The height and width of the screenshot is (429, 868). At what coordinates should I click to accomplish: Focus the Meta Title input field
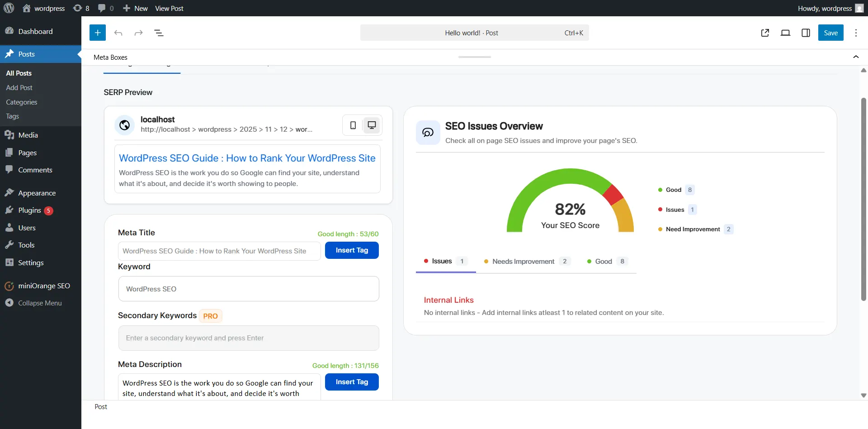219,251
